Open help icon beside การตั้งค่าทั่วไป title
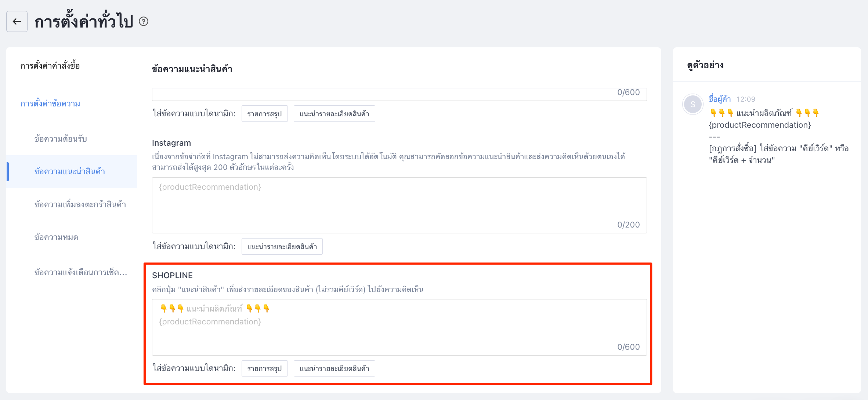The height and width of the screenshot is (400, 868). [144, 22]
